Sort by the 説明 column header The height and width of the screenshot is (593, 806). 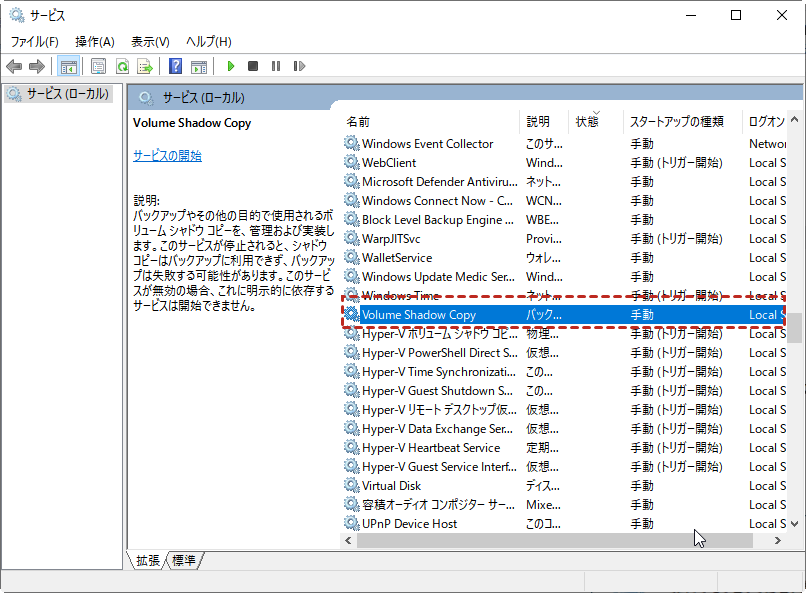click(544, 122)
